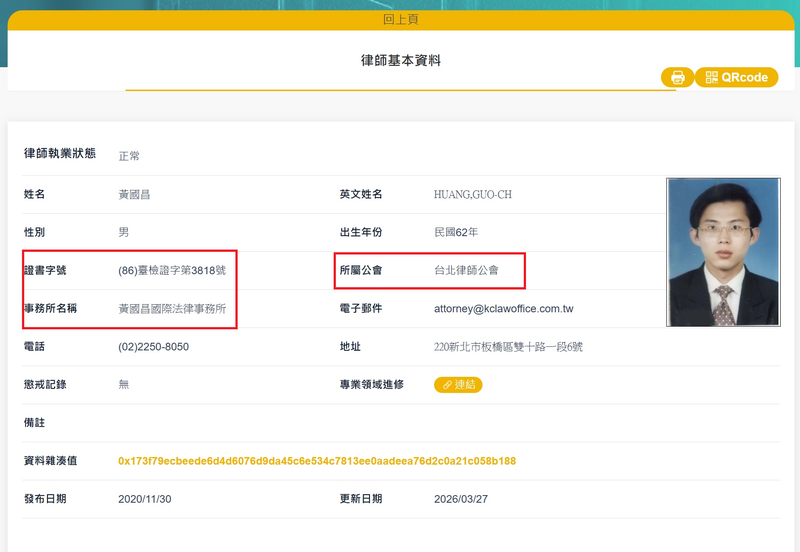The width and height of the screenshot is (800, 552).
Task: Click the 回上頁 back bar
Action: coord(400,19)
